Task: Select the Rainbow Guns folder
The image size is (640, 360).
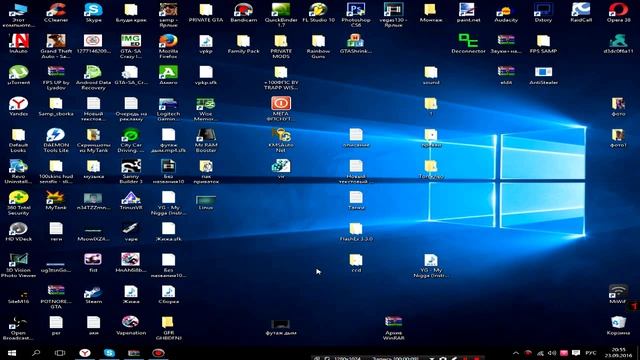Action: click(x=318, y=46)
